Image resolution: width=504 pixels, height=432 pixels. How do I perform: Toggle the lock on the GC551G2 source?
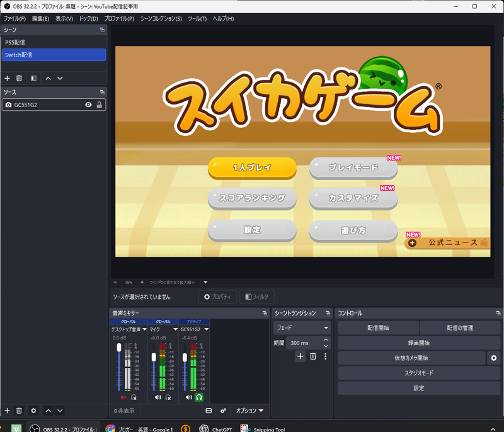100,105
